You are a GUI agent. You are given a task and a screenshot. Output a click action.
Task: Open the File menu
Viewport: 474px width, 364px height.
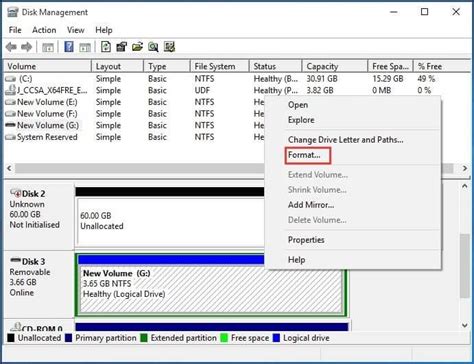(15, 30)
